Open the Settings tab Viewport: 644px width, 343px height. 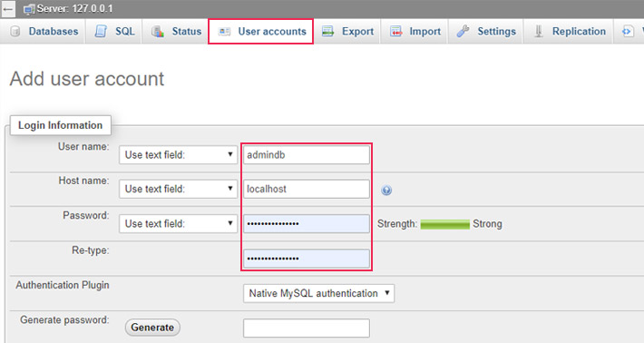[x=486, y=31]
